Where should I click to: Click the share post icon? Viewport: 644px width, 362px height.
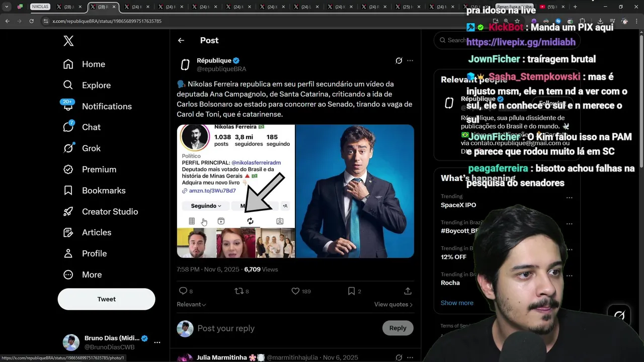point(408,291)
